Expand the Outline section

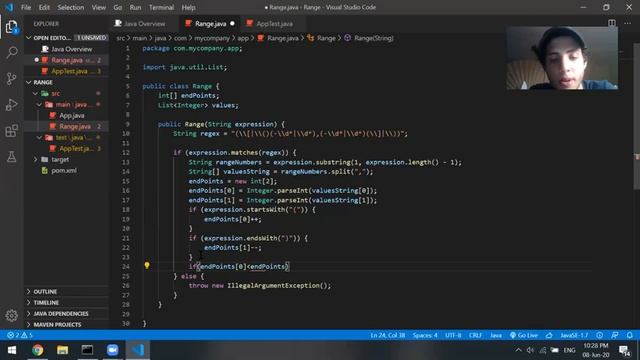click(x=67, y=291)
